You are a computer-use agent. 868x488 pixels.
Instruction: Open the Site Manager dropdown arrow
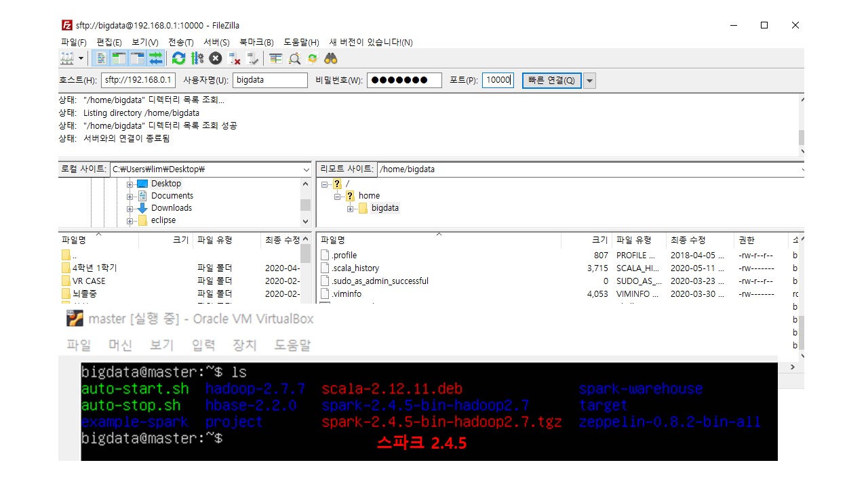click(81, 58)
